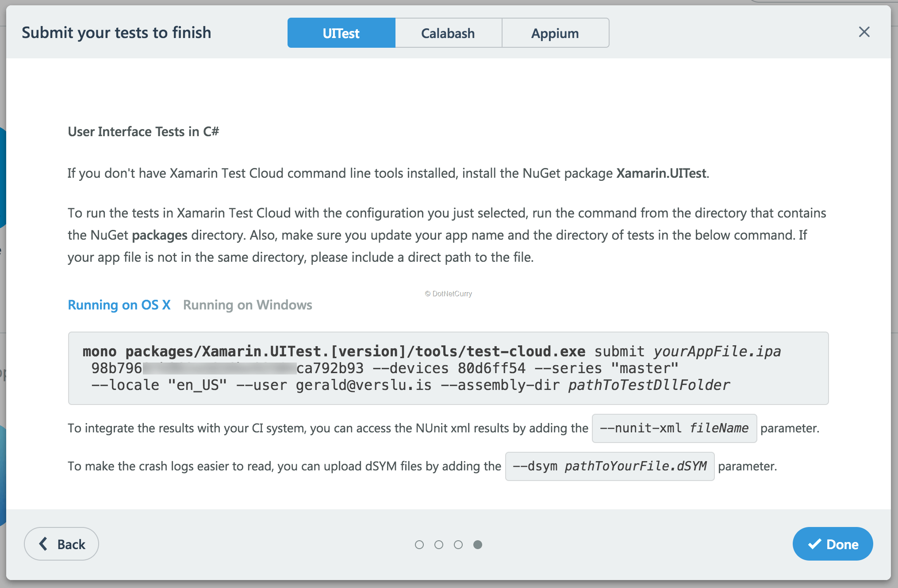Click the --devices 80d6ff54 argument
This screenshot has height=588, width=898.
[449, 368]
